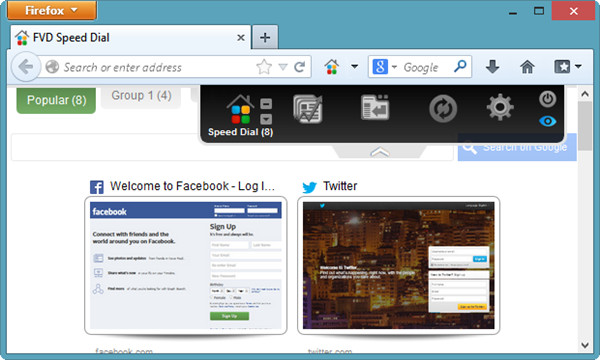The height and width of the screenshot is (360, 600).
Task: Click inside the page search text field
Action: pos(232,147)
